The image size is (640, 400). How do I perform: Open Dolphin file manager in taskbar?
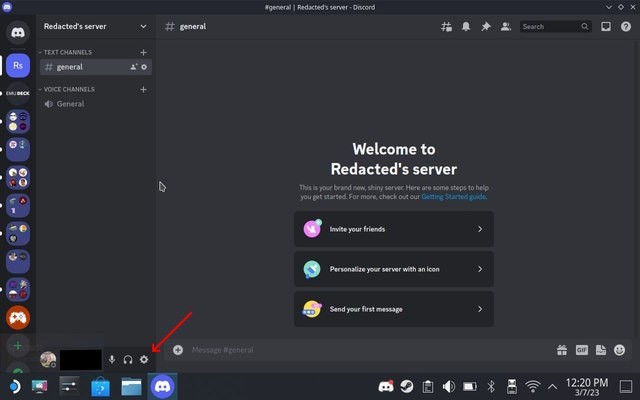(131, 386)
